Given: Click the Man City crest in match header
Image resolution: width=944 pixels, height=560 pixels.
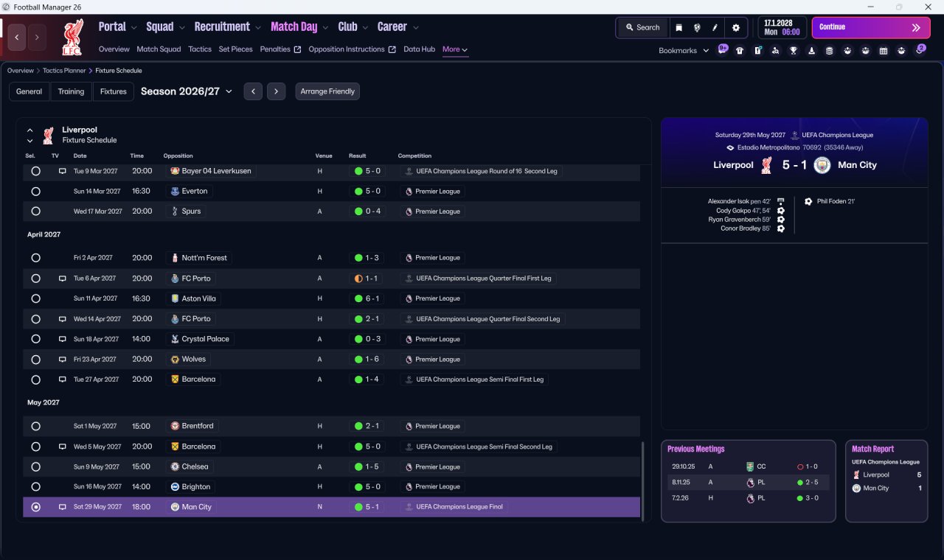Looking at the screenshot, I should pyautogui.click(x=822, y=165).
